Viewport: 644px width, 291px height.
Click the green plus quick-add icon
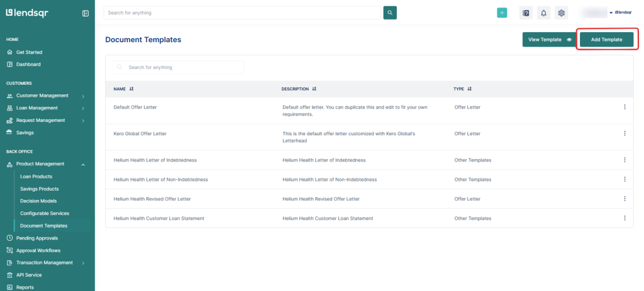tap(502, 13)
